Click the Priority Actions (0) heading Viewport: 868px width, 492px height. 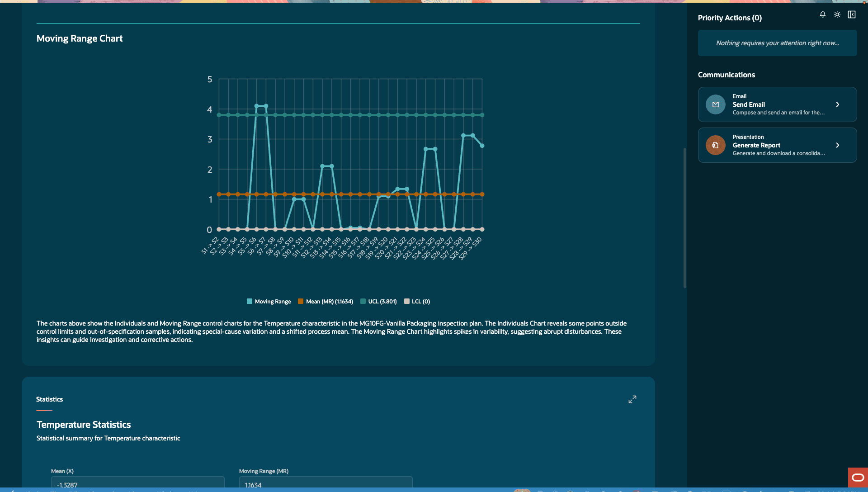click(x=730, y=18)
